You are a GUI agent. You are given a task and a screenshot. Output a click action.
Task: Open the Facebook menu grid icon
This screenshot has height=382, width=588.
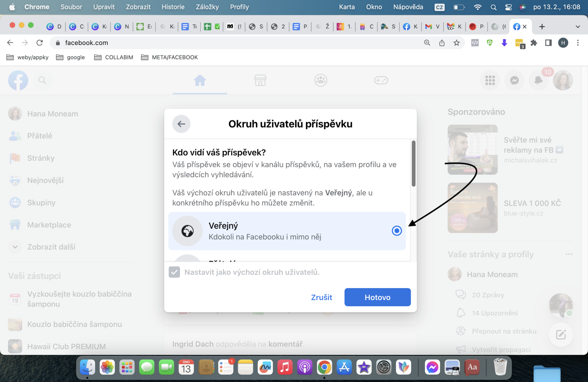[x=490, y=80]
